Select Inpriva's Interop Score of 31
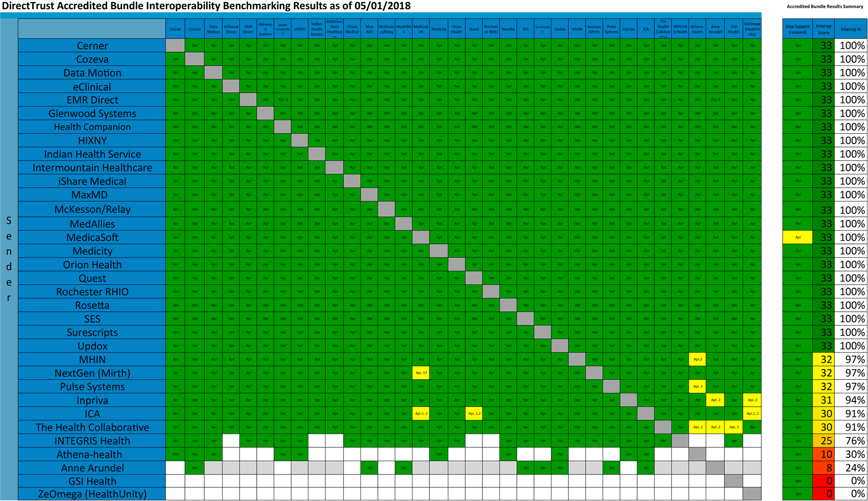 tap(824, 400)
